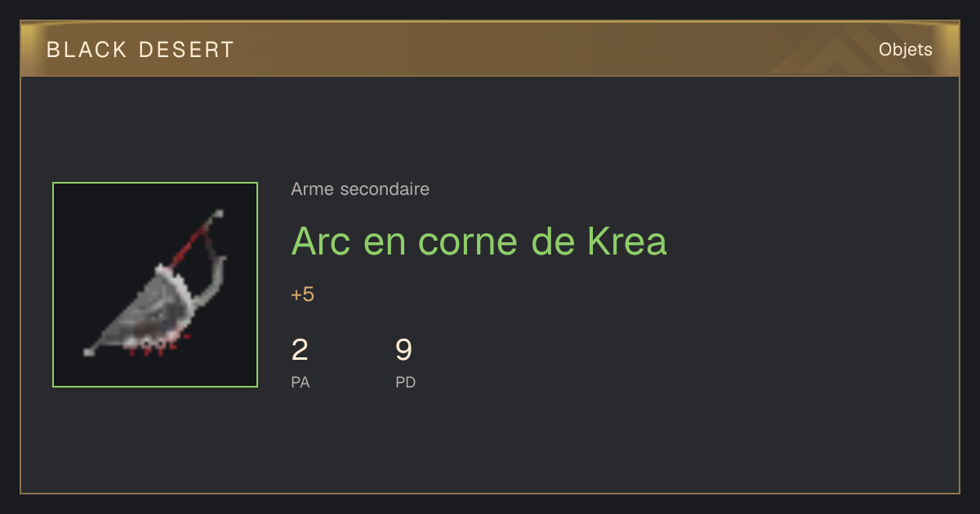Click the PA stat label
The image size is (980, 514).
(301, 382)
